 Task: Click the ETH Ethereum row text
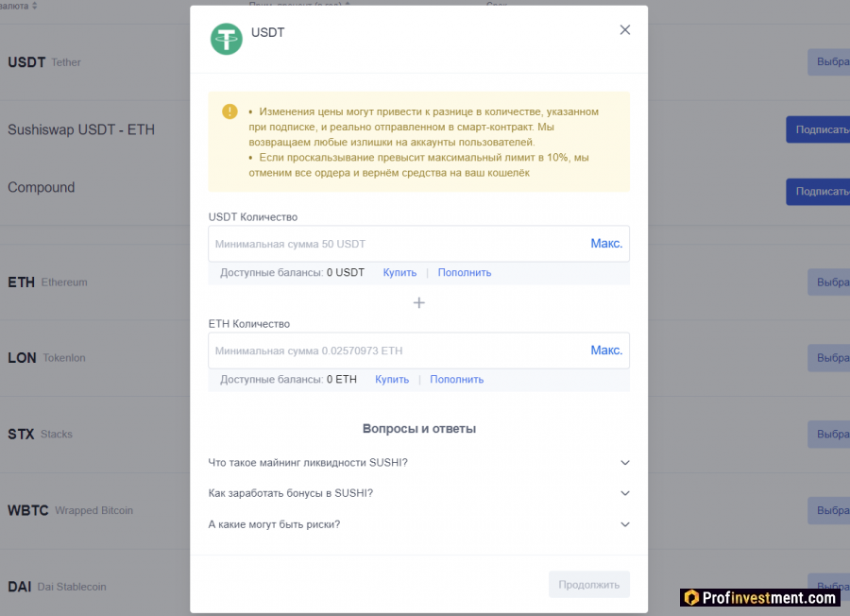click(x=48, y=282)
